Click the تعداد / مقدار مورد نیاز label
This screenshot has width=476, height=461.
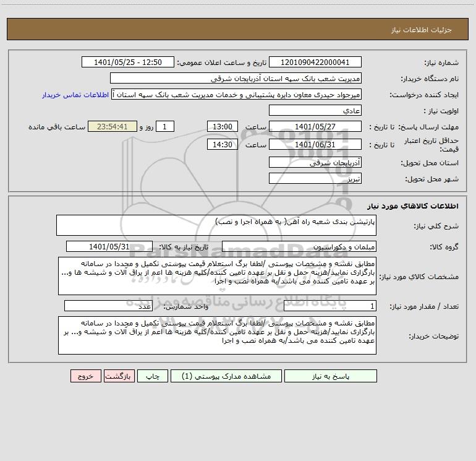[424, 306]
